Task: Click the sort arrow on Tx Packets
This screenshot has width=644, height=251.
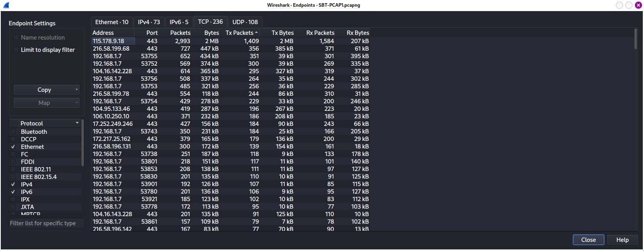Action: click(256, 32)
